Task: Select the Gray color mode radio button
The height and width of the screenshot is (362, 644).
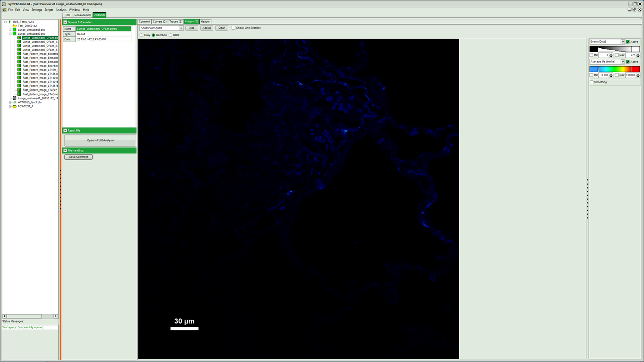Action: (141, 35)
